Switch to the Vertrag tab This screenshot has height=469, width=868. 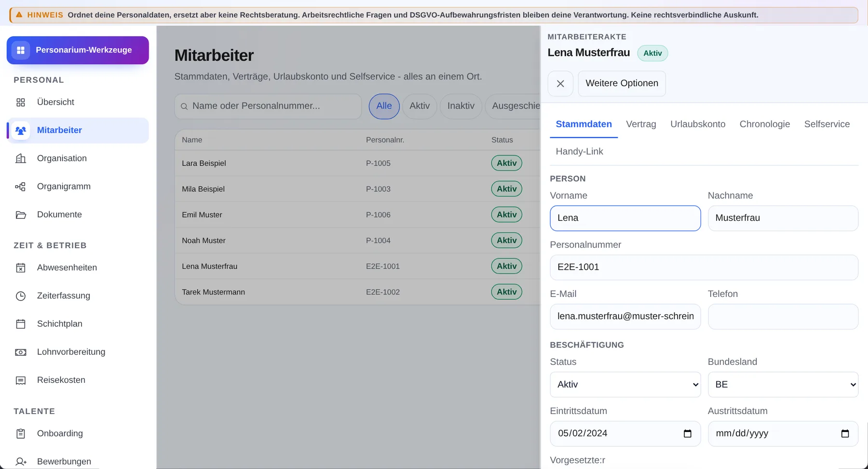tap(641, 124)
